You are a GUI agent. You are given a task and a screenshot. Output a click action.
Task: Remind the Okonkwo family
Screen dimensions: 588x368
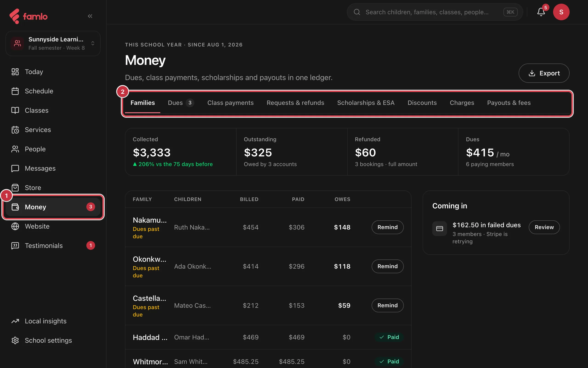pyautogui.click(x=387, y=266)
